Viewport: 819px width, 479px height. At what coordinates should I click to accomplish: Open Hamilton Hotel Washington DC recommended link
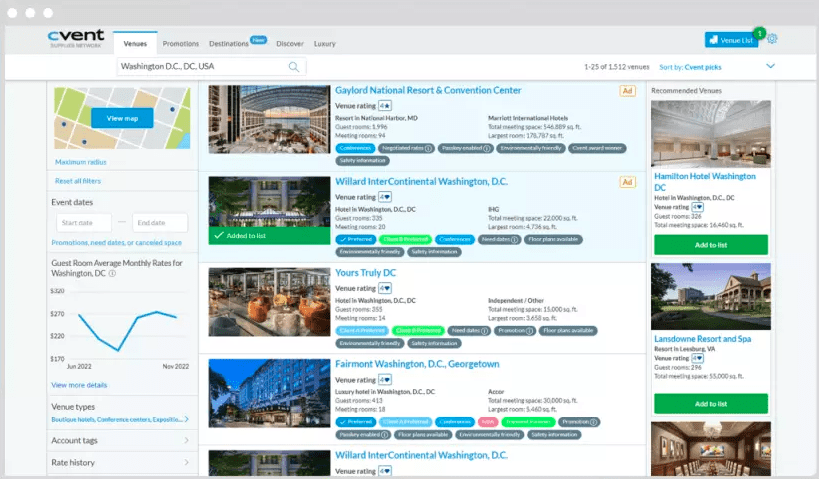click(705, 182)
